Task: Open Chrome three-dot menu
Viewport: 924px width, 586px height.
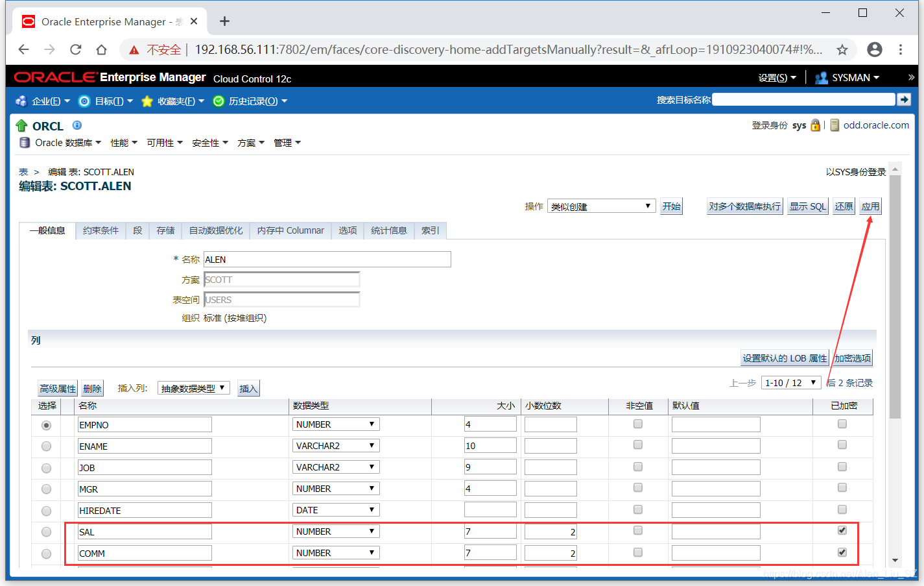Action: [901, 49]
